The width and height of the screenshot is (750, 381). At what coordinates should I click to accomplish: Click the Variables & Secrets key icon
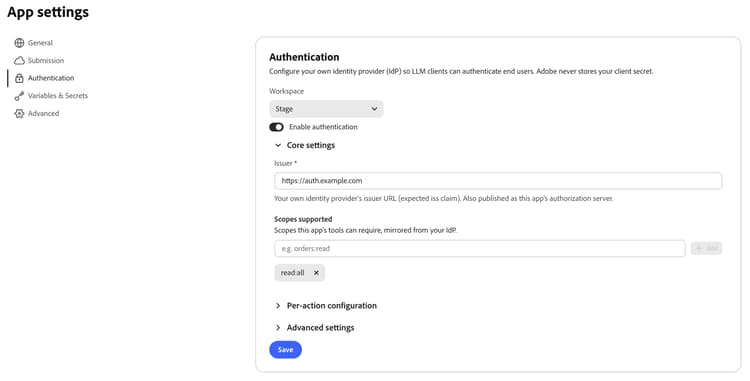click(19, 96)
